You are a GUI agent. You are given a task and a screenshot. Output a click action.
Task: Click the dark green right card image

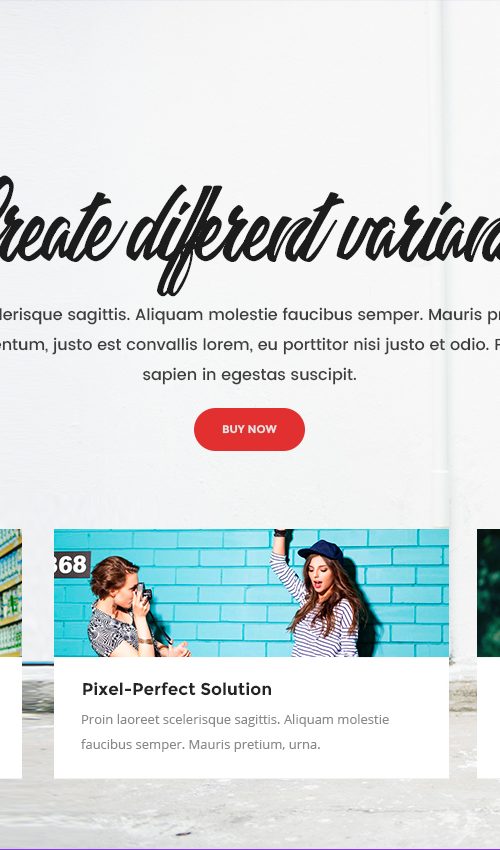pos(489,593)
